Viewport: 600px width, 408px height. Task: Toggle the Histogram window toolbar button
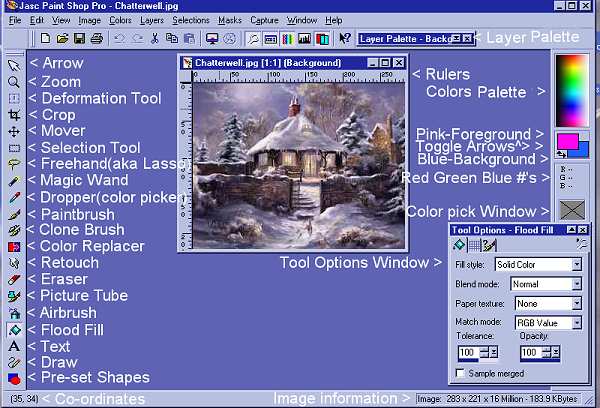coord(305,38)
